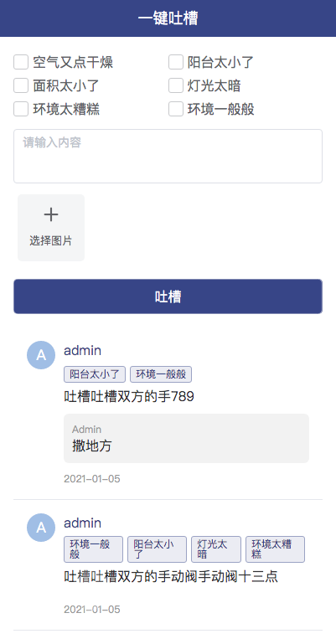Tick the 灯光太暗 checkbox
336x644 pixels.
(176, 86)
